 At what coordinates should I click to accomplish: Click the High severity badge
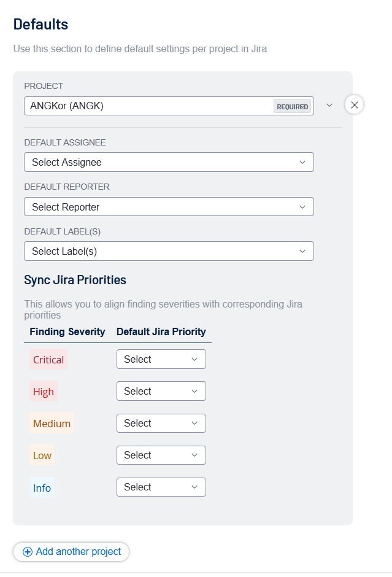pyautogui.click(x=44, y=392)
